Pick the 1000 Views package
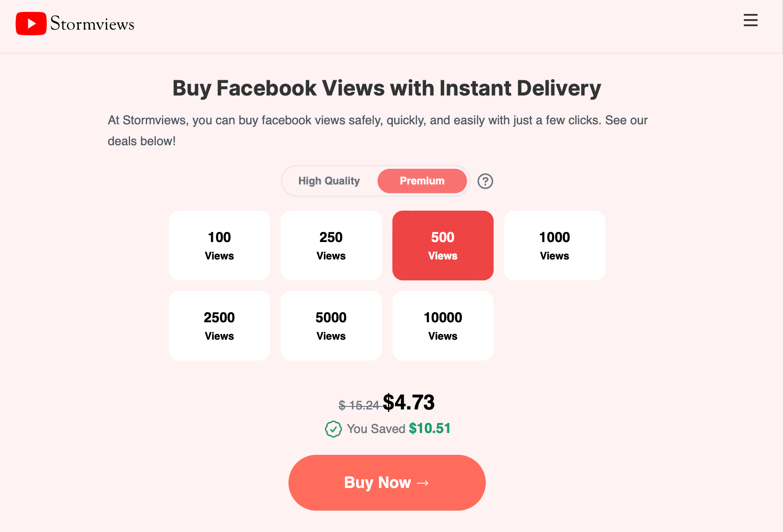 [555, 246]
